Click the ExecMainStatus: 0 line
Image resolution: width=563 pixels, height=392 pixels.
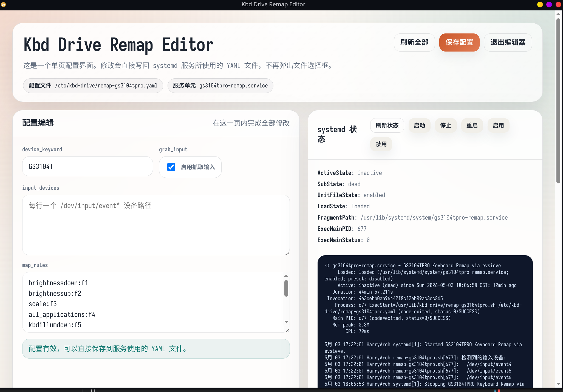tap(344, 240)
